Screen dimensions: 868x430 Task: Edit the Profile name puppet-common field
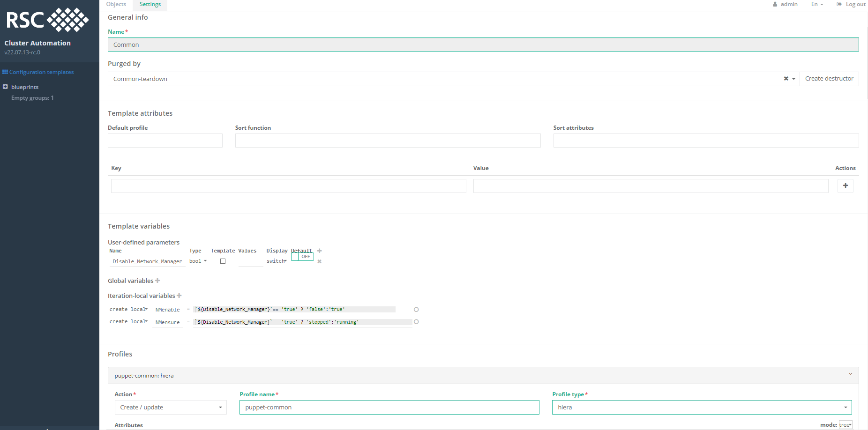coord(389,408)
